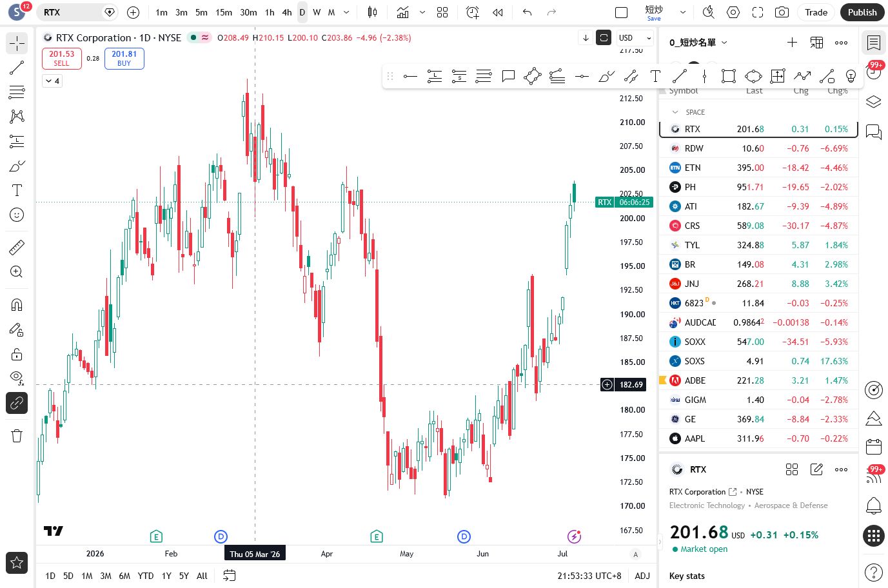Image resolution: width=888 pixels, height=588 pixels.
Task: Select date and price range tool
Action: (x=778, y=76)
